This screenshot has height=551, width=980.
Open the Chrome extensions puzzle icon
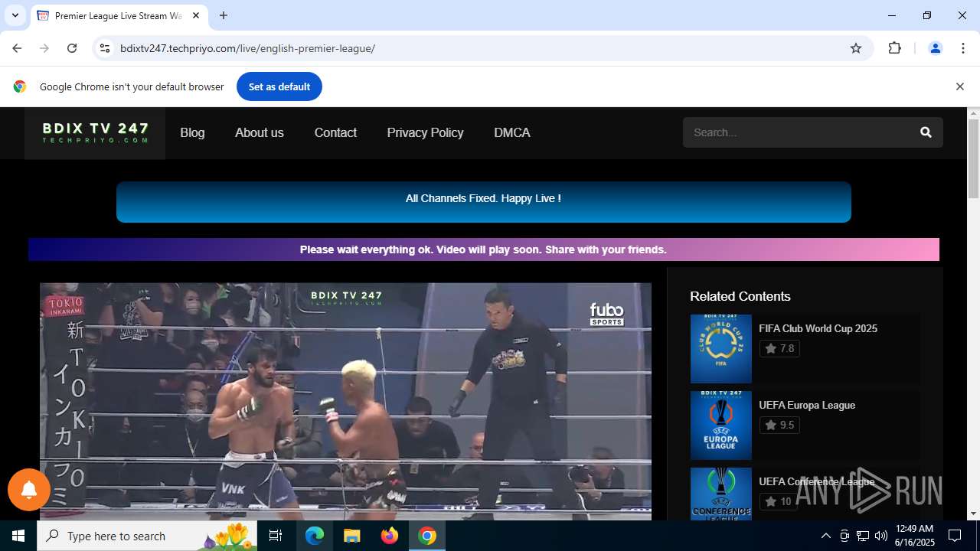pyautogui.click(x=894, y=48)
